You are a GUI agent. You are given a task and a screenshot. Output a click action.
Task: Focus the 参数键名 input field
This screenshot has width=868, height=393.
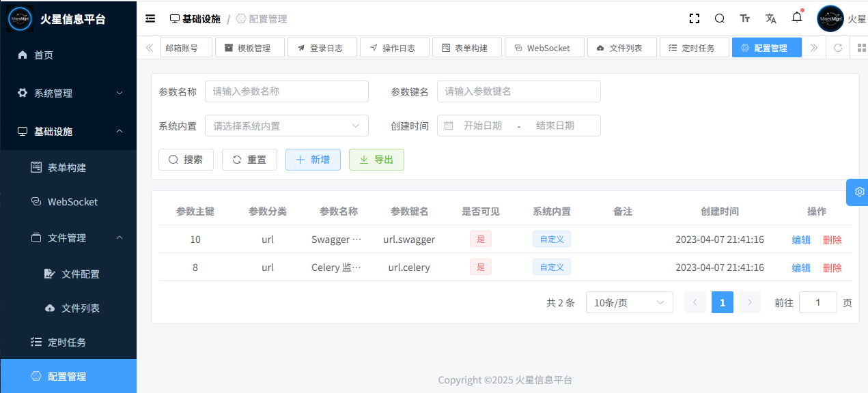click(x=519, y=91)
